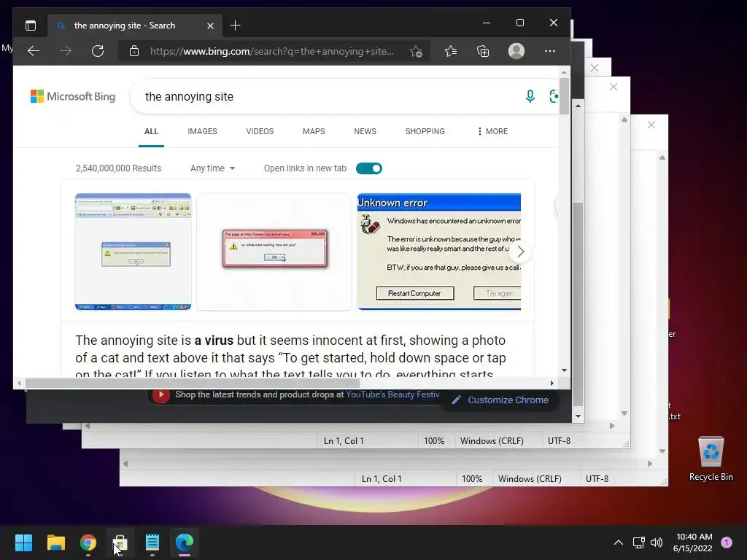747x560 pixels.
Task: Click Customize Chrome button
Action: [500, 400]
